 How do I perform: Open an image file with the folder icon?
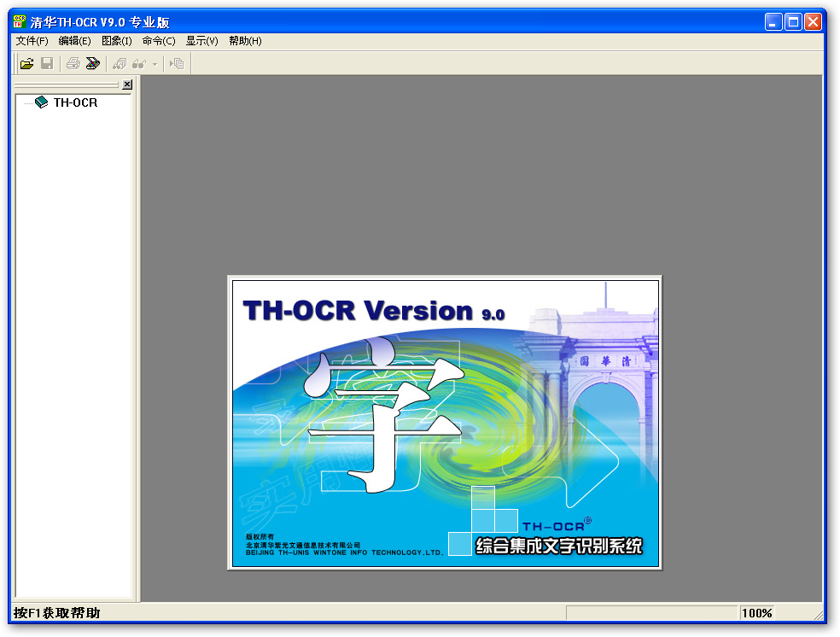click(x=26, y=64)
